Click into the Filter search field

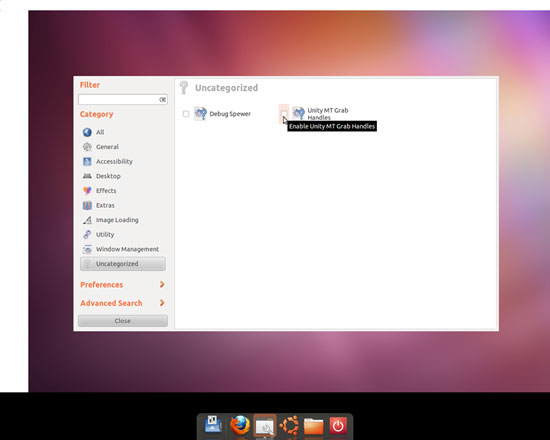123,100
